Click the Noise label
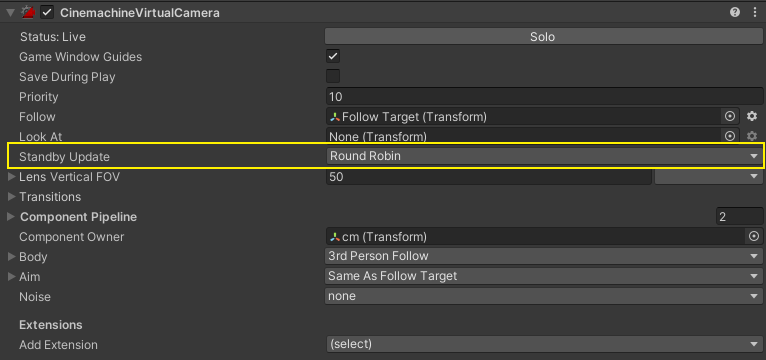766x360 pixels. pos(35,296)
